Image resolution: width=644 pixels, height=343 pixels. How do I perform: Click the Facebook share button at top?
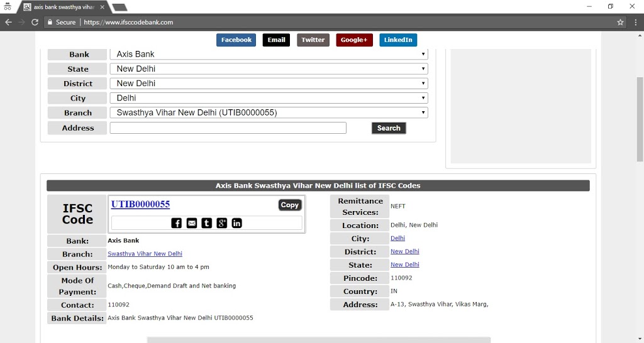pyautogui.click(x=236, y=40)
